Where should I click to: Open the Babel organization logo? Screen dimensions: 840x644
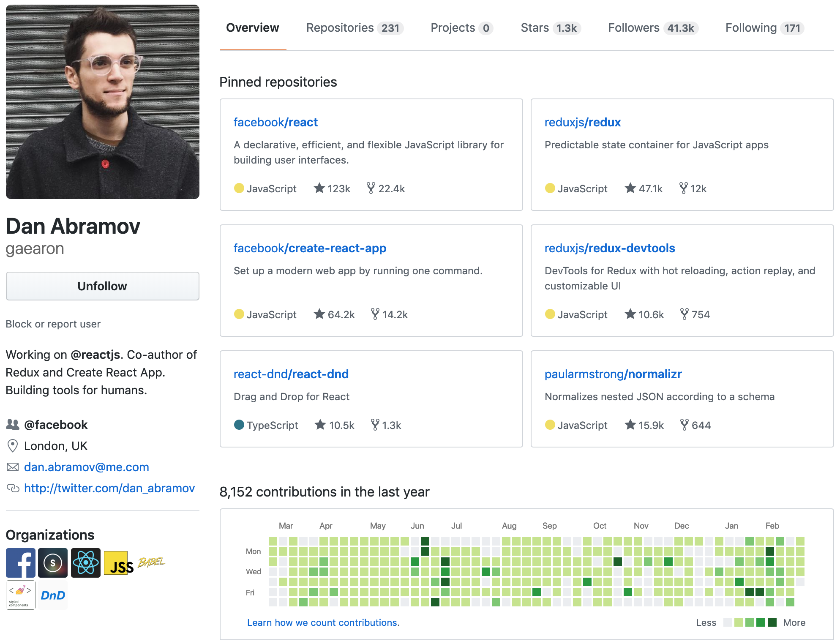[x=151, y=562]
